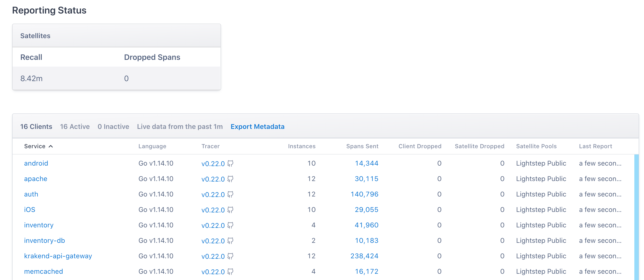The image size is (644, 280).
Task: Click GitHub icon for inventory service tracer
Action: (x=231, y=225)
